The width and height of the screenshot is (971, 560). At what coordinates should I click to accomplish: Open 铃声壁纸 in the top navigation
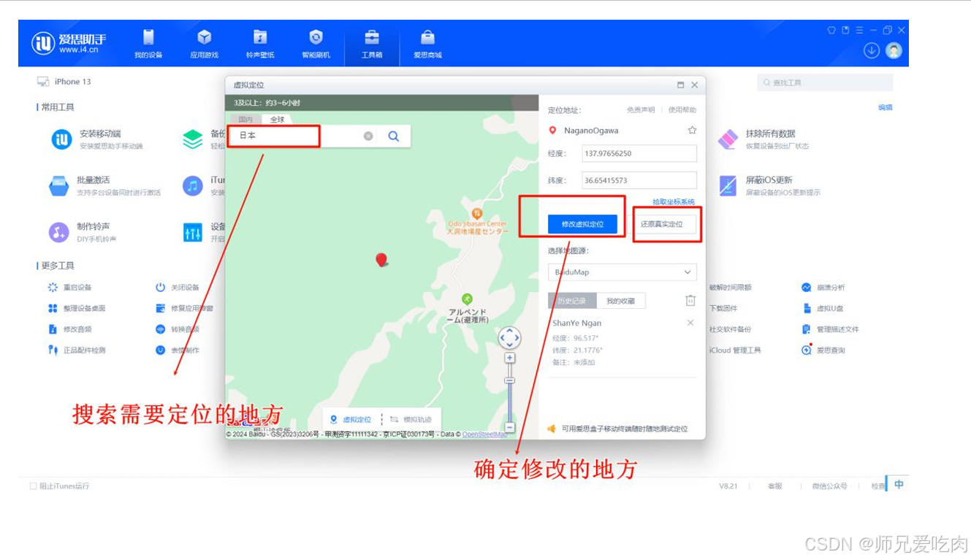pos(260,44)
